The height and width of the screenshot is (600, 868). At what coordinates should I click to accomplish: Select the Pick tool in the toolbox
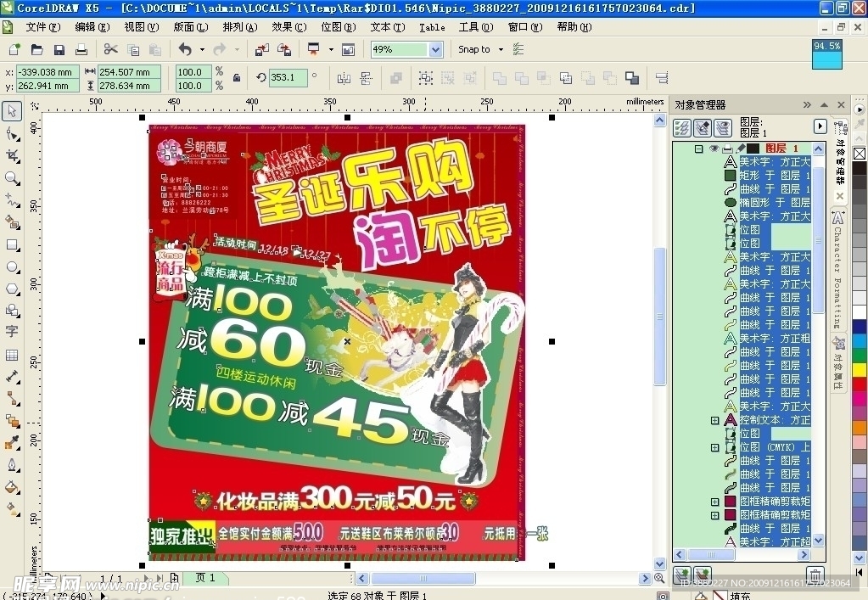pos(12,110)
